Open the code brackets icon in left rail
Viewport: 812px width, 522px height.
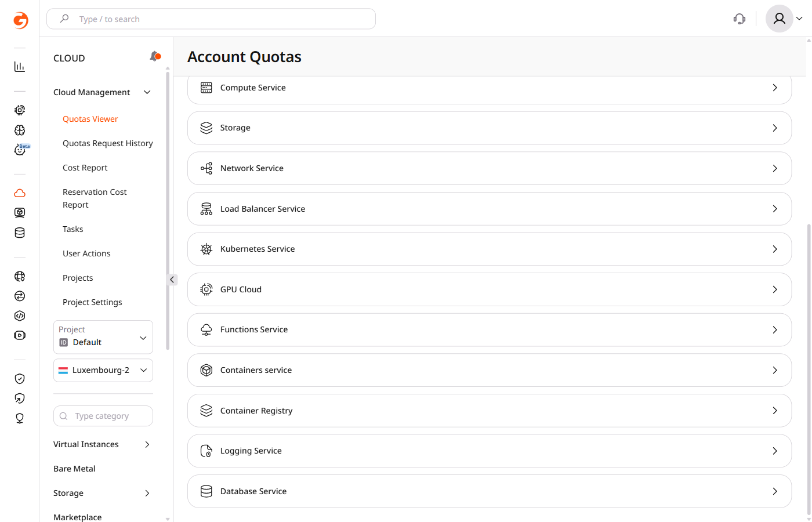point(20,316)
